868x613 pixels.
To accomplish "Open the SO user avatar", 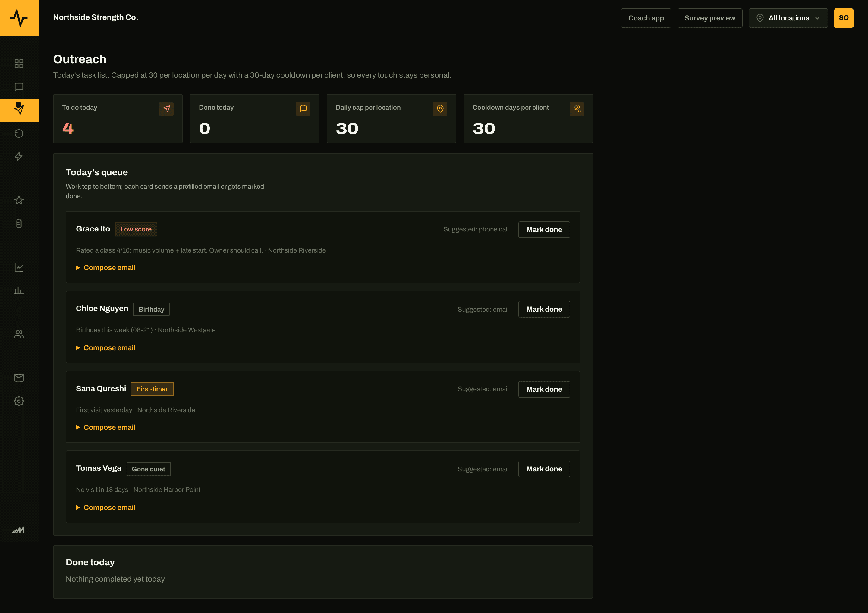I will coord(843,18).
